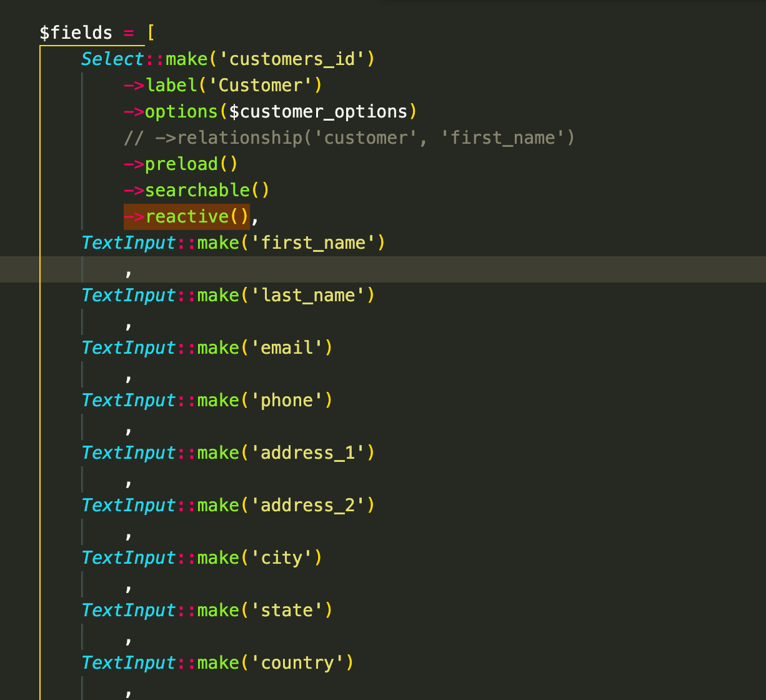
Task: Click the 'phone' string literal
Action: pos(290,400)
